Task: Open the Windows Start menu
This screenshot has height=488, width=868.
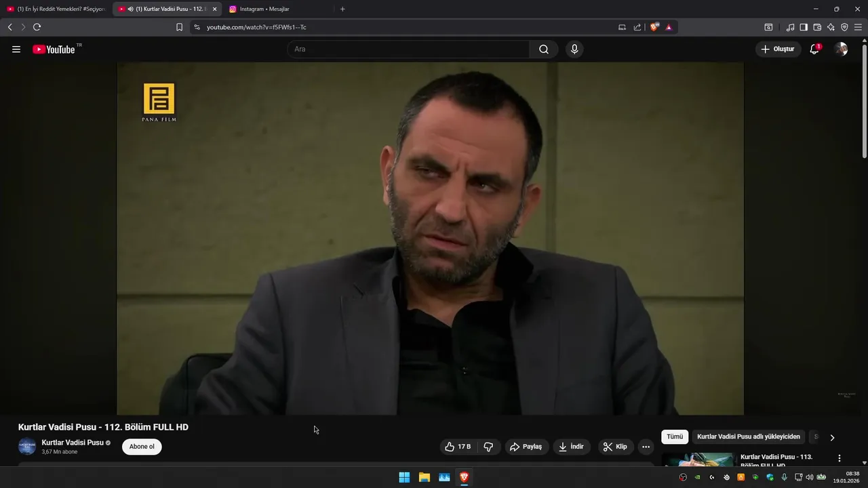Action: pos(404,477)
